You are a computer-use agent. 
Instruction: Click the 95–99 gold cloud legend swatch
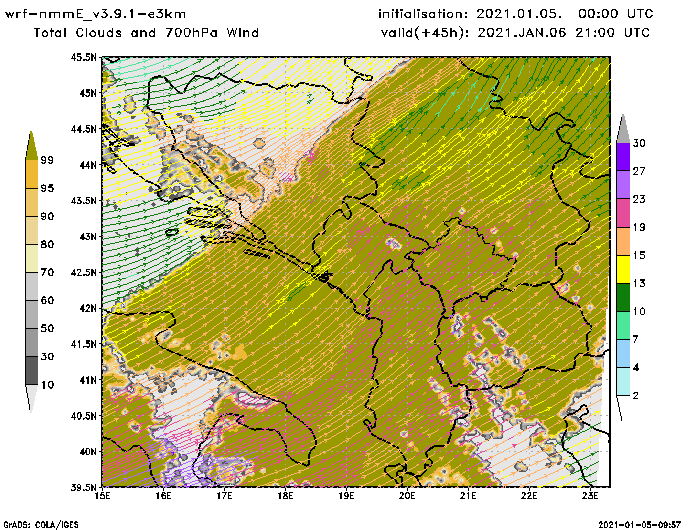click(32, 174)
